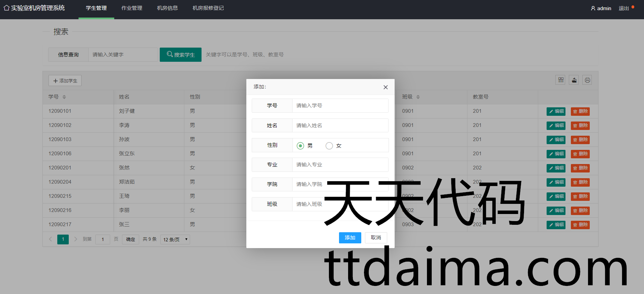The height and width of the screenshot is (294, 644).
Task: Click the blue 添加 submit button
Action: pyautogui.click(x=350, y=238)
